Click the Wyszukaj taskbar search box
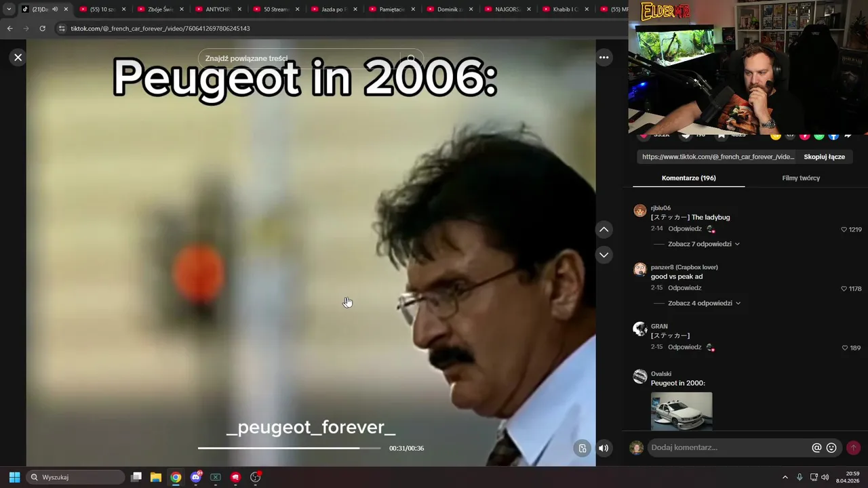 [76, 477]
